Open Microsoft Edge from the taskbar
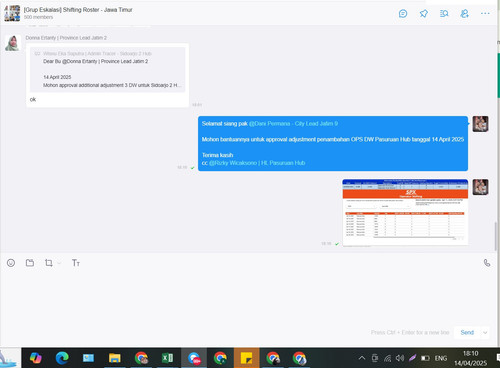The height and width of the screenshot is (368, 500). click(62, 358)
